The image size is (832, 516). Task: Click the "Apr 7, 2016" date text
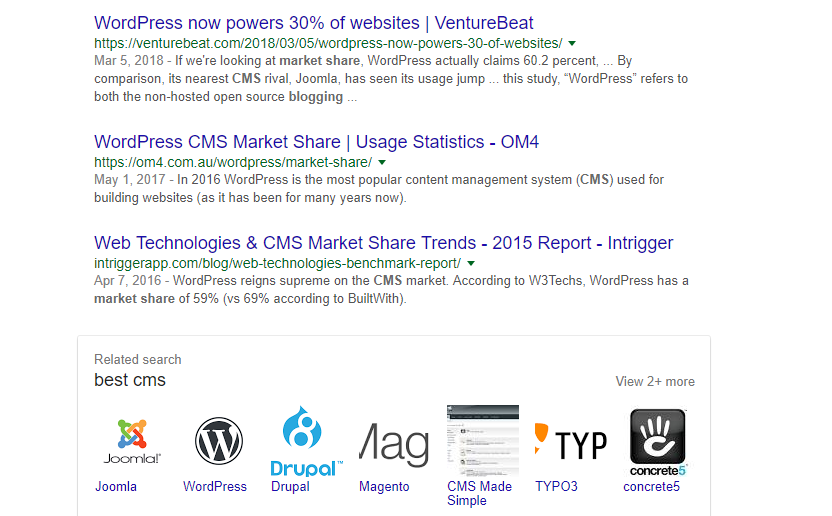pos(128,280)
